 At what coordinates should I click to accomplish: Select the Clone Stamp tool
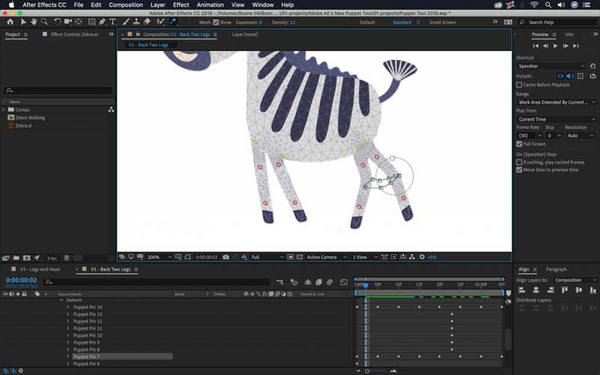point(136,22)
